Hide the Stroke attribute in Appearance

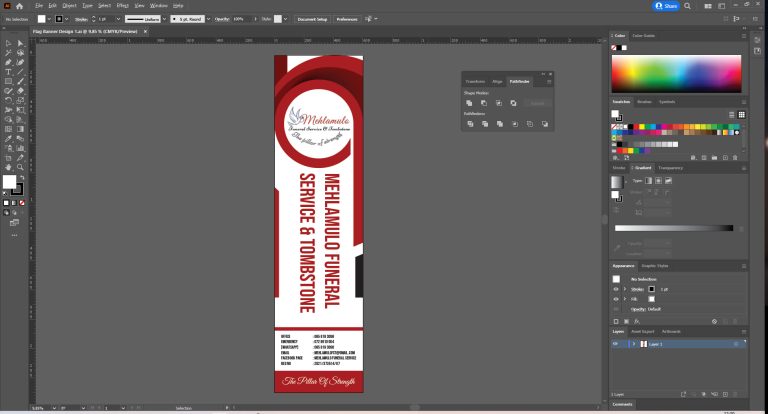click(616, 288)
